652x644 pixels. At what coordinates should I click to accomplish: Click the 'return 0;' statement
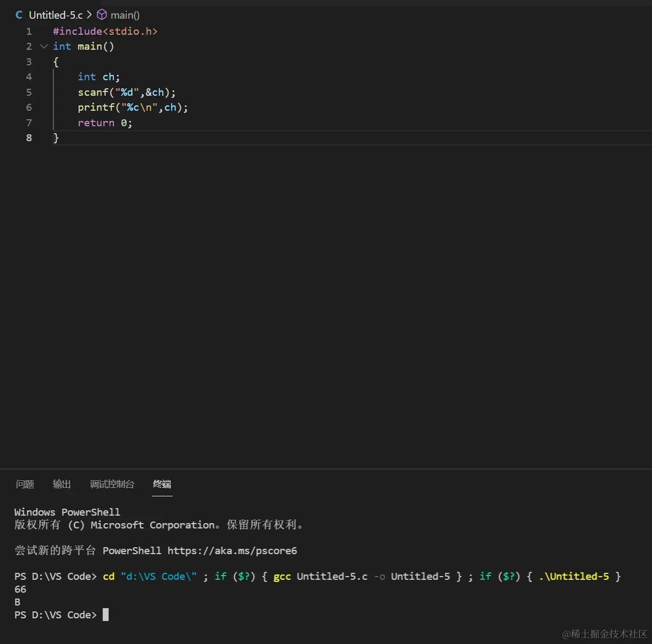[105, 123]
